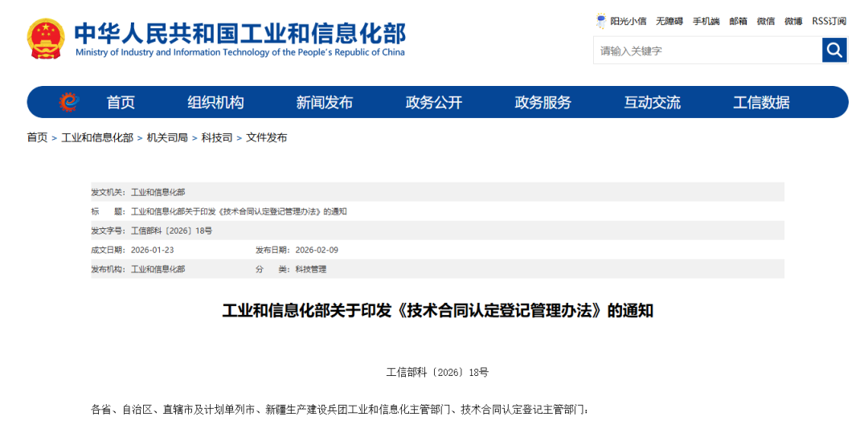This screenshot has height=433, width=868.
Task: Open 政务服务 navigation menu
Action: 543,102
